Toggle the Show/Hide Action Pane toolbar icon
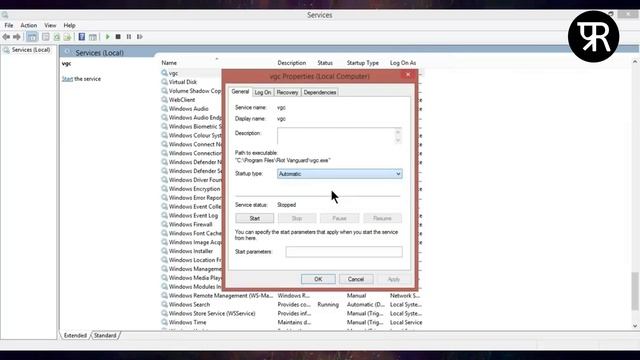 tap(93, 37)
